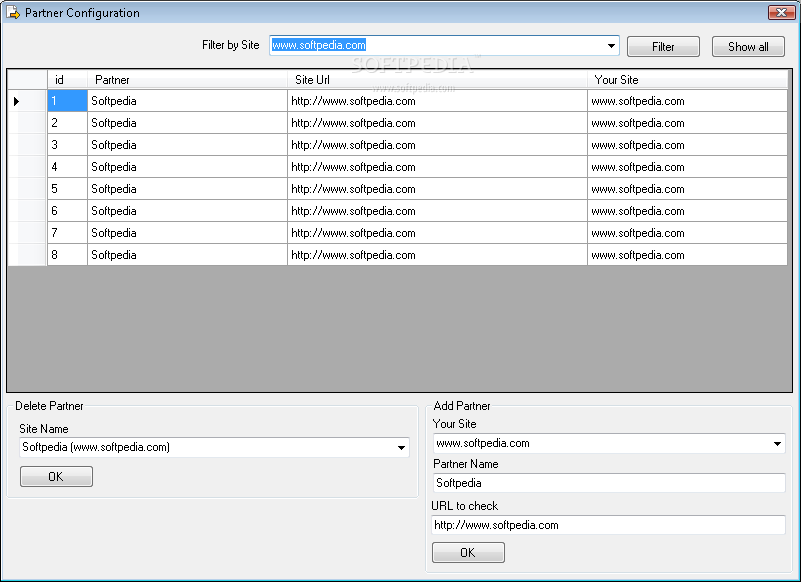Viewport: 801px width, 582px height.
Task: Open the Filter by Site dropdown arrow
Action: click(611, 45)
